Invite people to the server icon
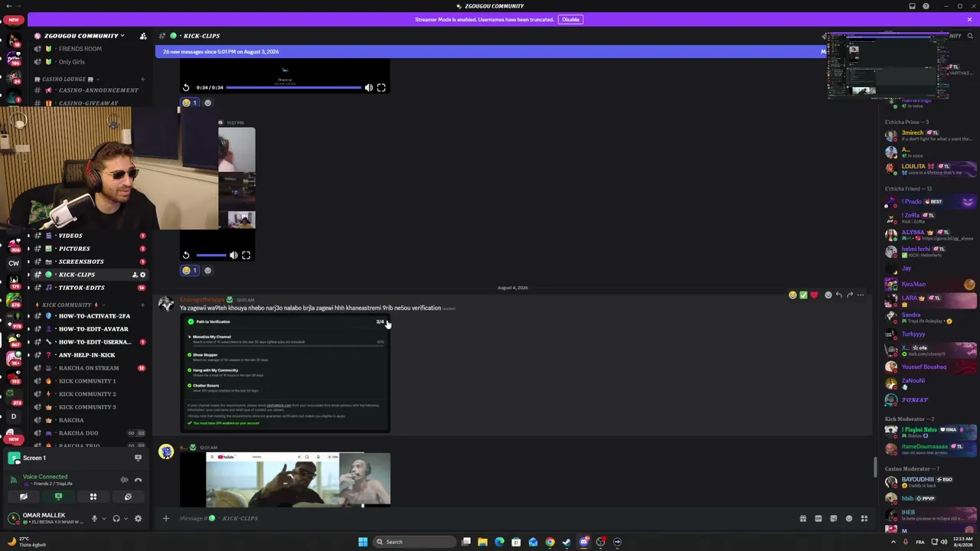The height and width of the screenshot is (551, 980). click(x=142, y=36)
